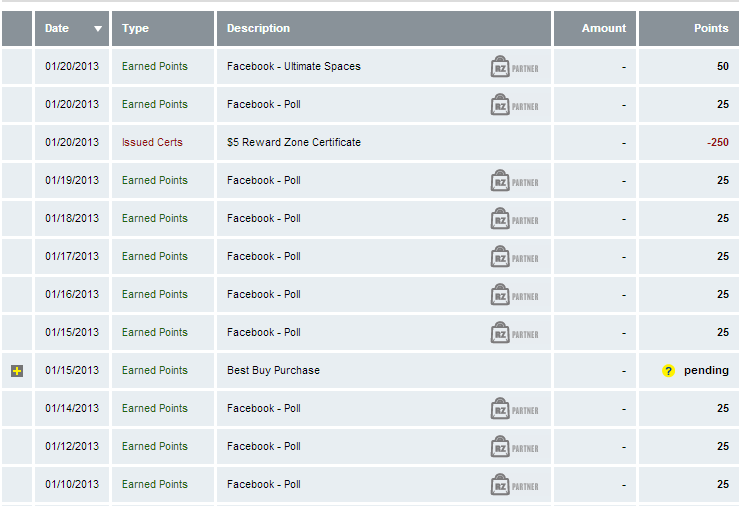748x506 pixels.
Task: Select $5 Reward Zone Certificate description
Action: pos(294,142)
